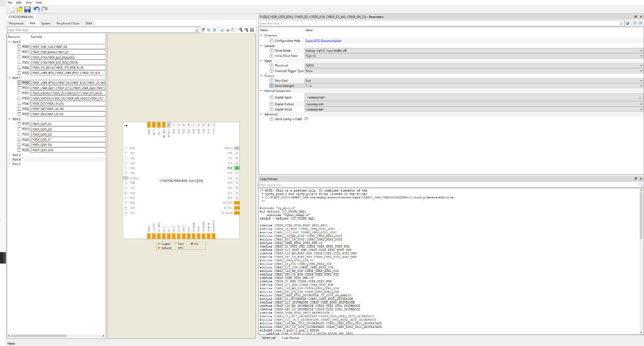Enable the P2[5] pin checkbox
This screenshot has height=346, width=644.
(19, 150)
